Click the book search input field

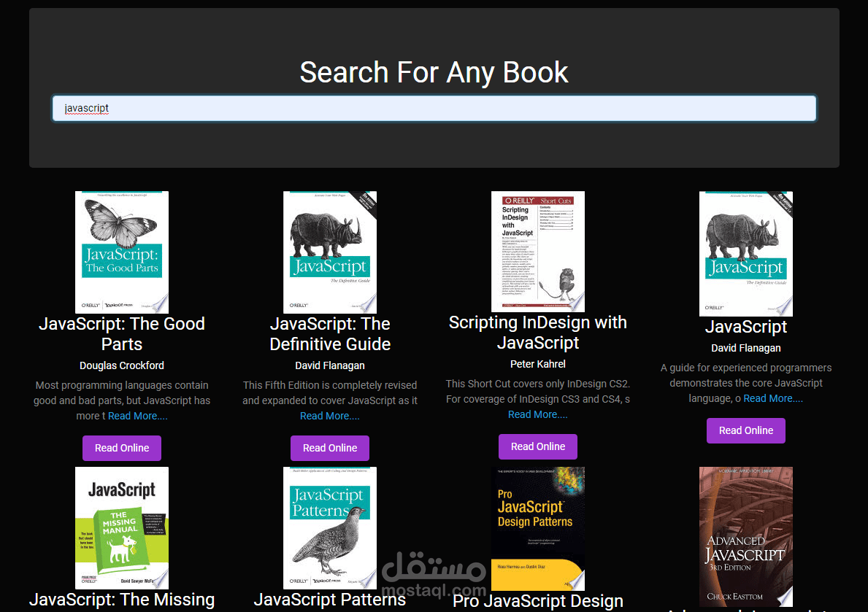tap(434, 109)
